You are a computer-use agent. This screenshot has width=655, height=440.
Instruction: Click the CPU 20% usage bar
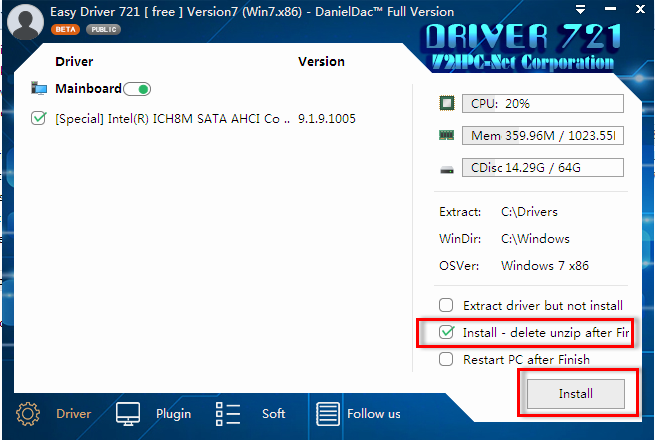543,104
